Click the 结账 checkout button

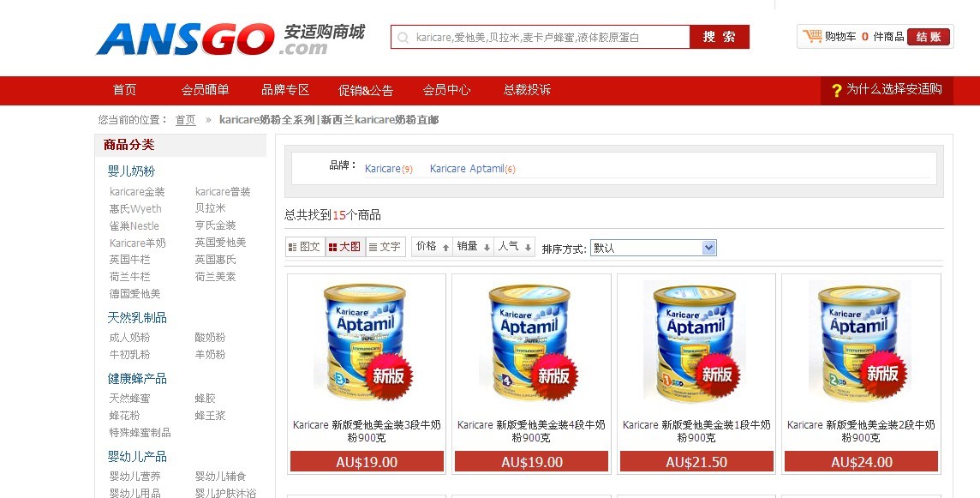(928, 37)
